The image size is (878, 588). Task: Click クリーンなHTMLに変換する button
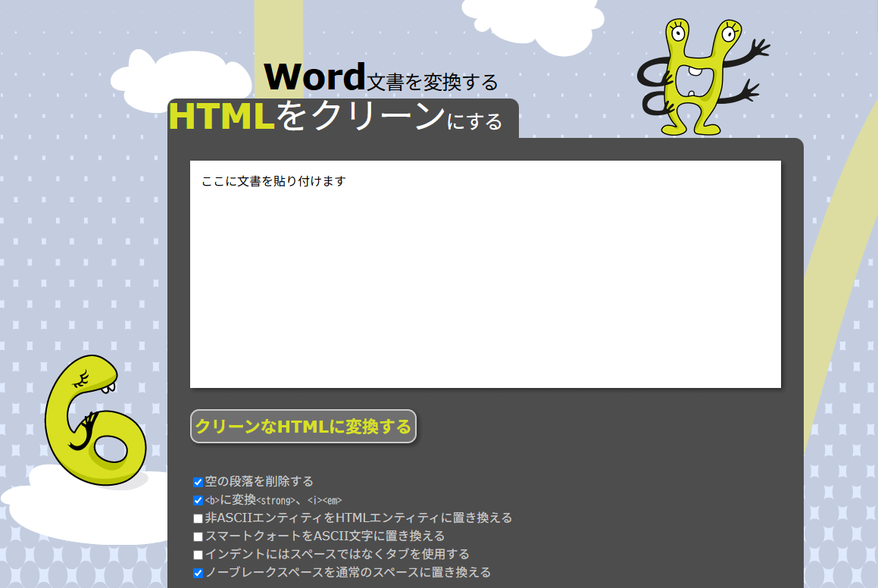pyautogui.click(x=304, y=426)
